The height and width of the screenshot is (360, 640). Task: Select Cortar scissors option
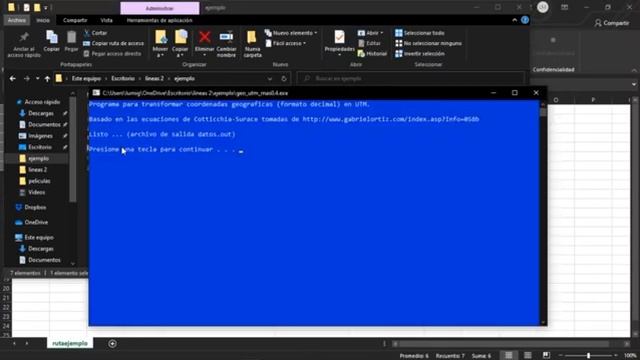[96, 33]
